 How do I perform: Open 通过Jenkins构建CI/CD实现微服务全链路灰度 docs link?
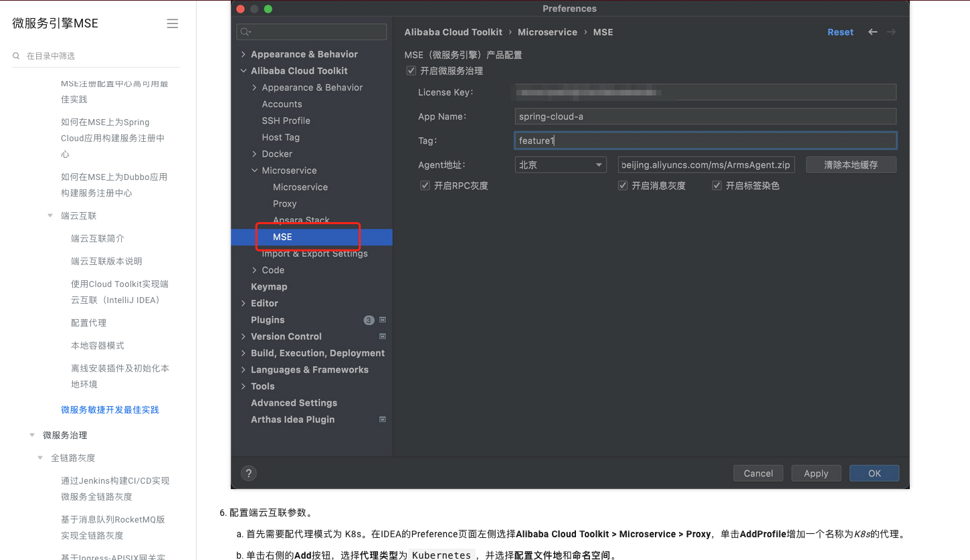coord(115,488)
